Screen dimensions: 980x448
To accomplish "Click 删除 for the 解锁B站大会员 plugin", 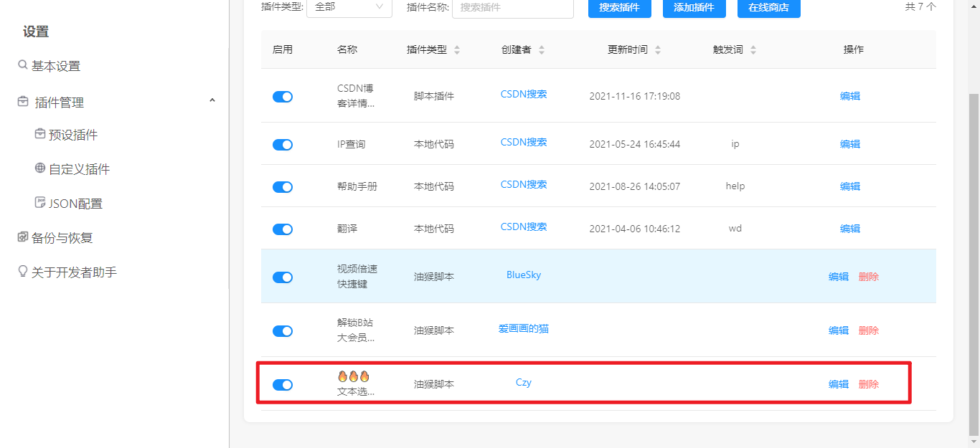I will pyautogui.click(x=869, y=330).
